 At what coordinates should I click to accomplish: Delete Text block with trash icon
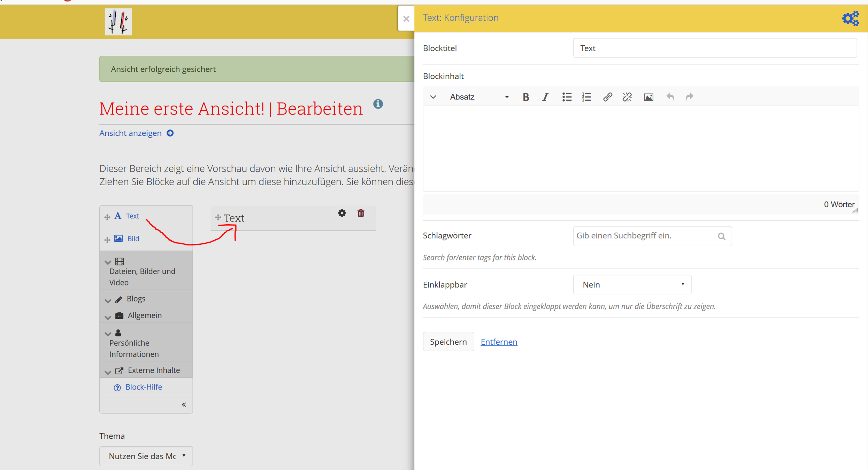pos(361,213)
